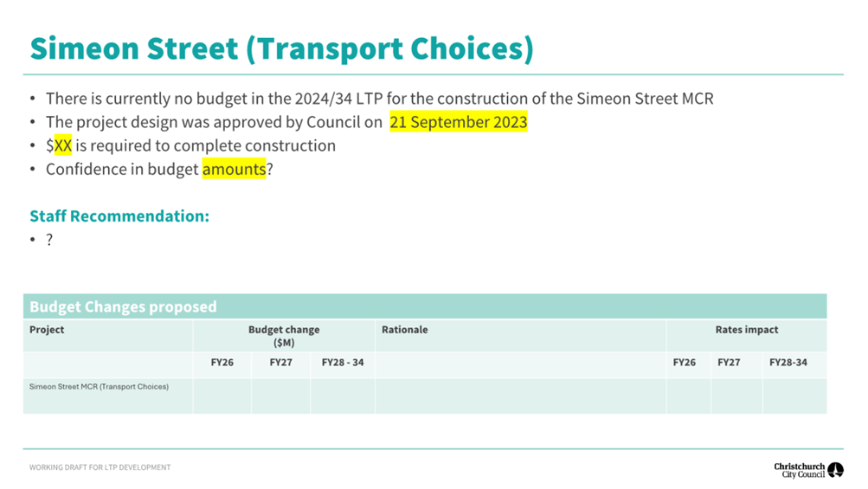The width and height of the screenshot is (868, 489).
Task: Click the Budget change ($M) column header
Action: (x=284, y=336)
